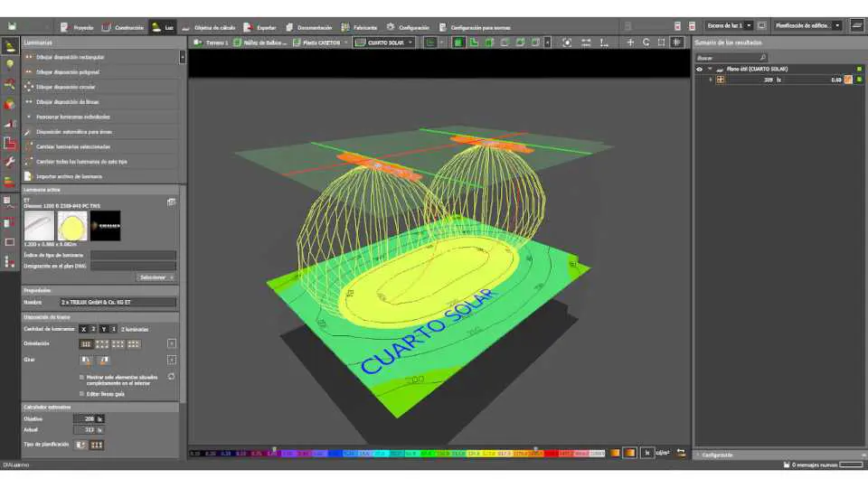Viewport: 868px width, 488px height.
Task: Click 'Importar archivo de luminaria' option
Action: [68, 176]
